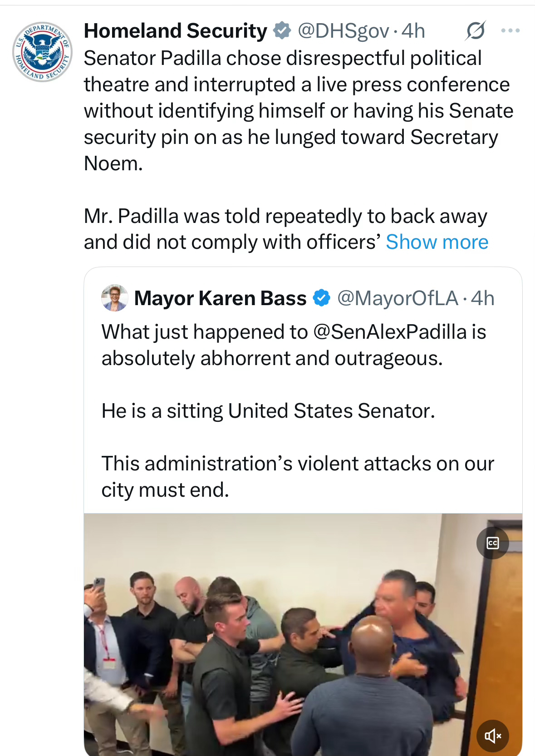Click Mayor Karen Bass's small profile picture

tap(114, 298)
